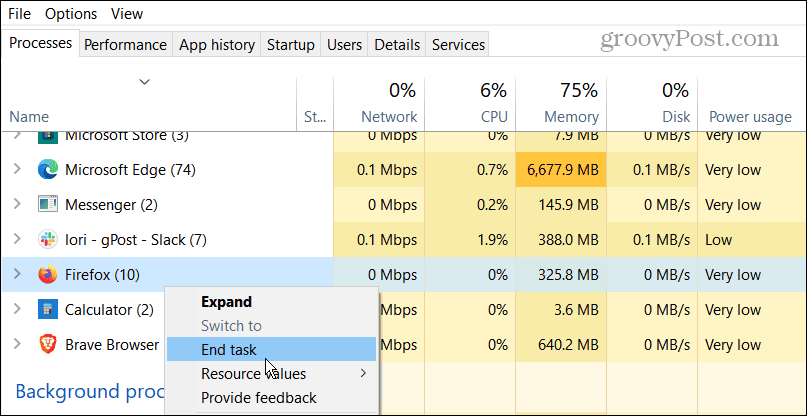
Task: Open the Options menu
Action: click(73, 13)
